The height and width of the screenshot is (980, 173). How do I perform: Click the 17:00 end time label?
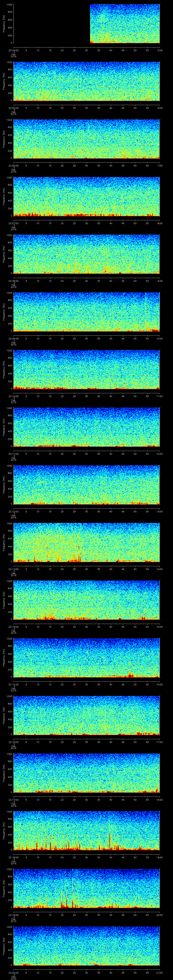pyautogui.click(x=160, y=742)
